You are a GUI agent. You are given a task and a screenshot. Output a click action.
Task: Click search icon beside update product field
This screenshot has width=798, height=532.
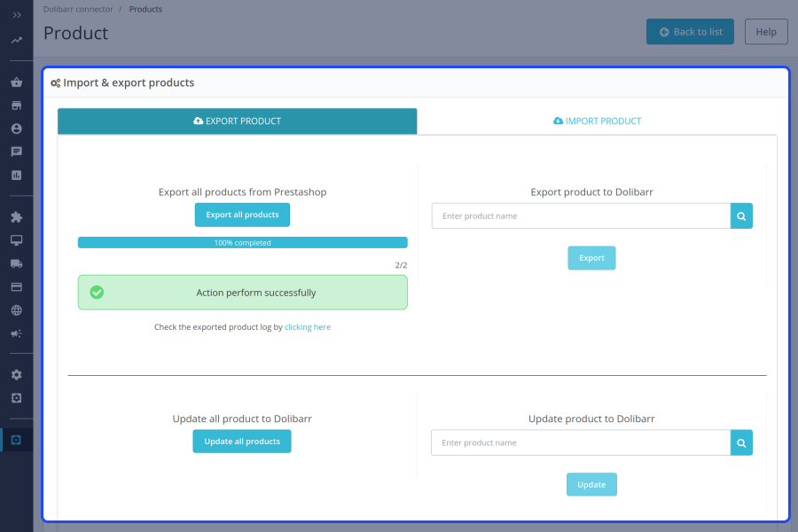741,442
